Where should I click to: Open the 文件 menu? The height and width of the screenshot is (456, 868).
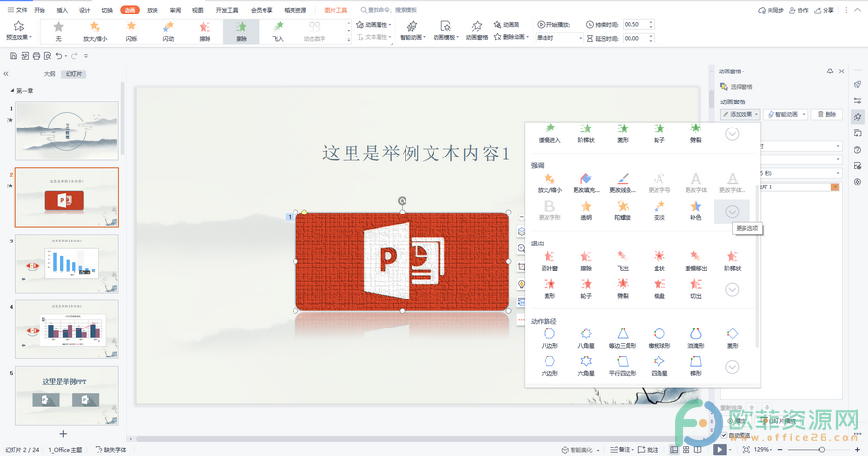[x=17, y=10]
